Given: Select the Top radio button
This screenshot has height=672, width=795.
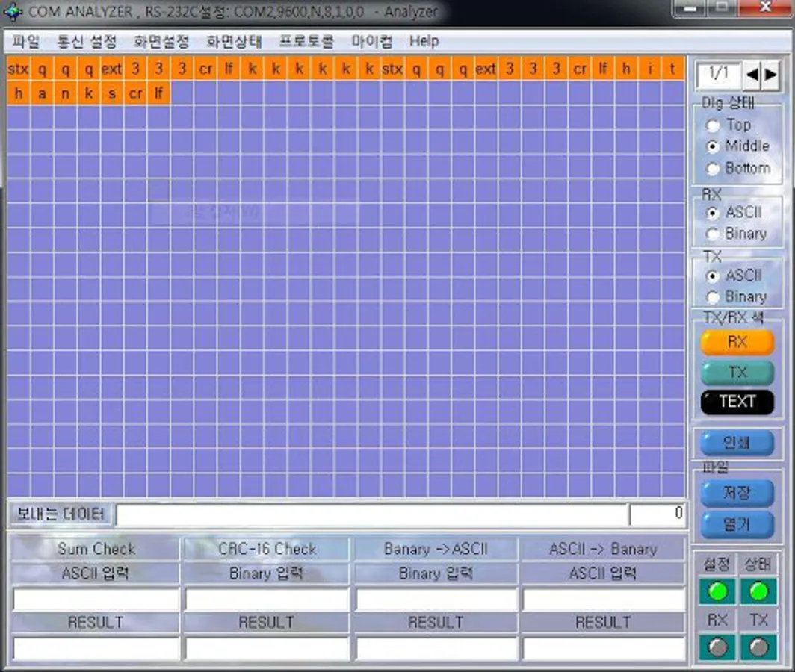Looking at the screenshot, I should coord(713,126).
